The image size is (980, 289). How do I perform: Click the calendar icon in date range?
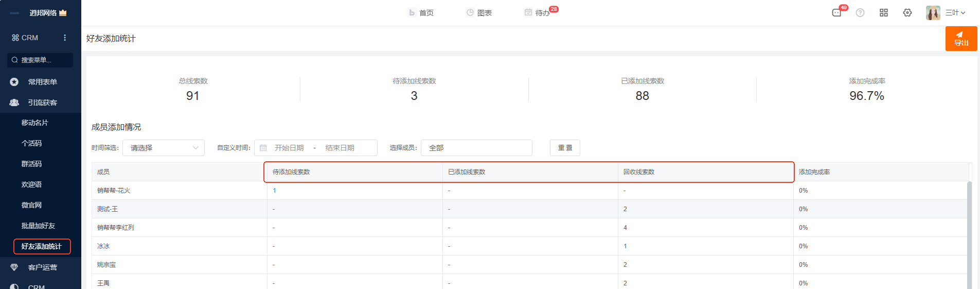263,148
